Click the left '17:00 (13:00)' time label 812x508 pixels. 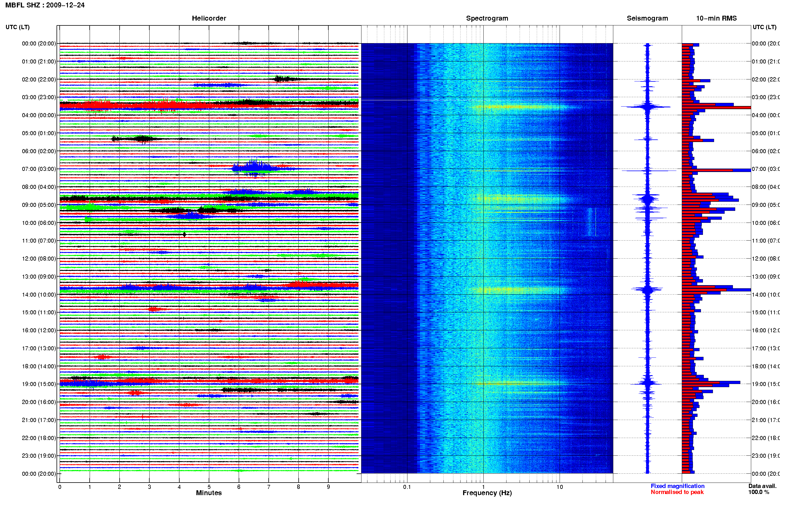(x=39, y=348)
